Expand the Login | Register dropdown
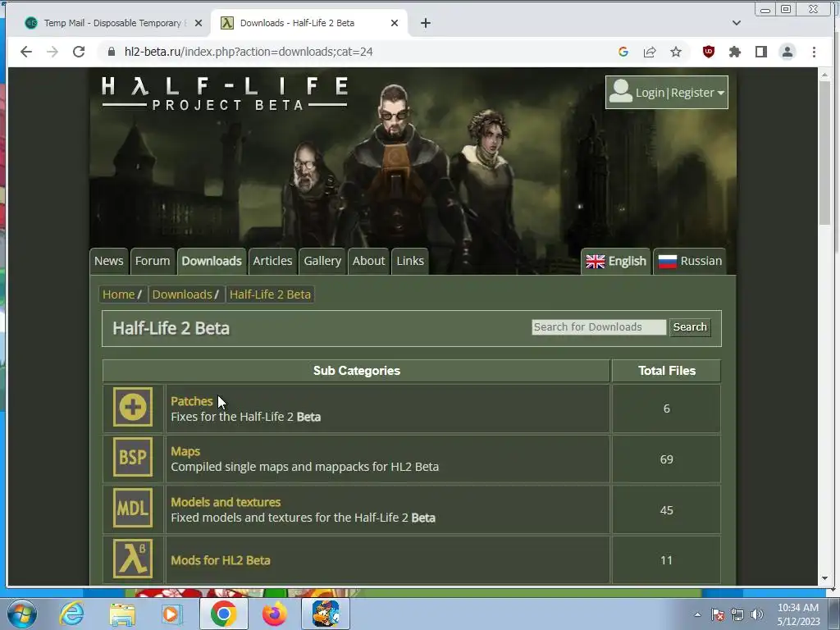This screenshot has width=840, height=630. pos(666,92)
